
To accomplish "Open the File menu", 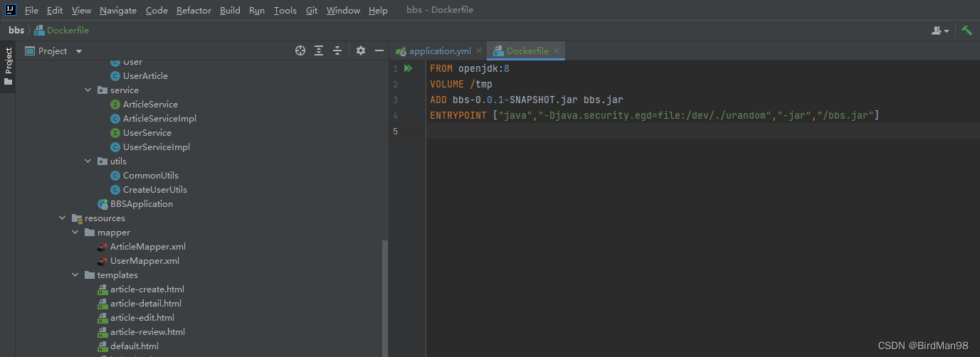I will pos(31,10).
